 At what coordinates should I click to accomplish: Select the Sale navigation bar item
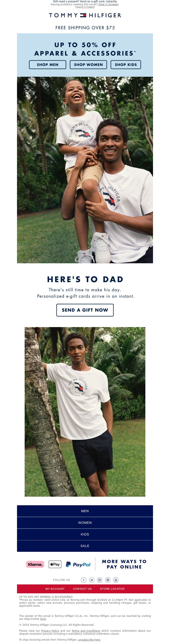(x=85, y=546)
